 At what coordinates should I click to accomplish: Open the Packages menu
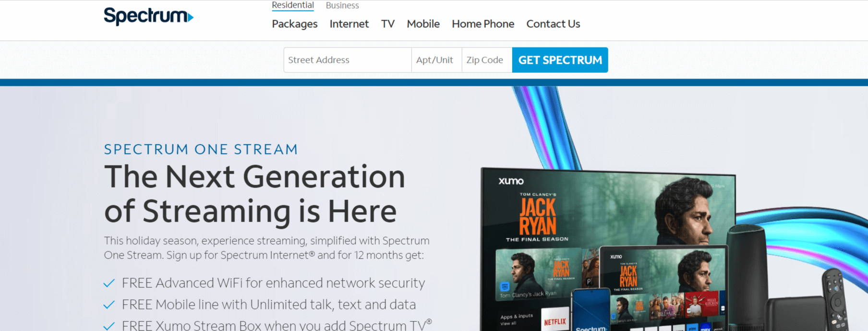coord(294,24)
